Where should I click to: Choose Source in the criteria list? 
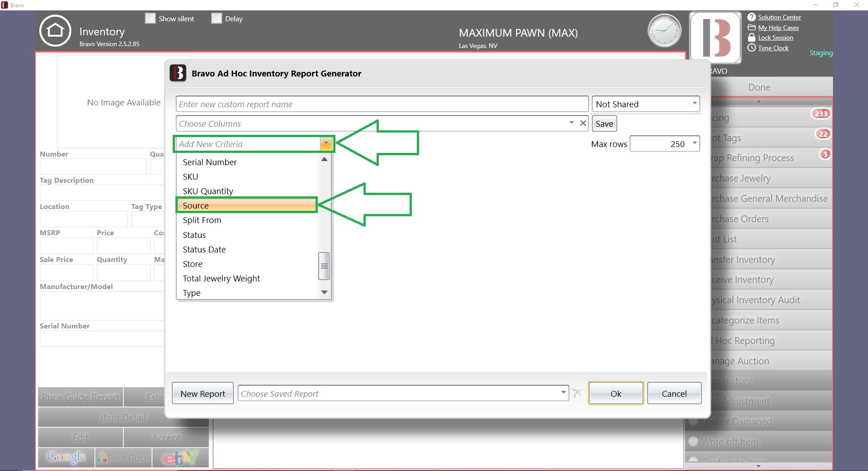pos(247,205)
